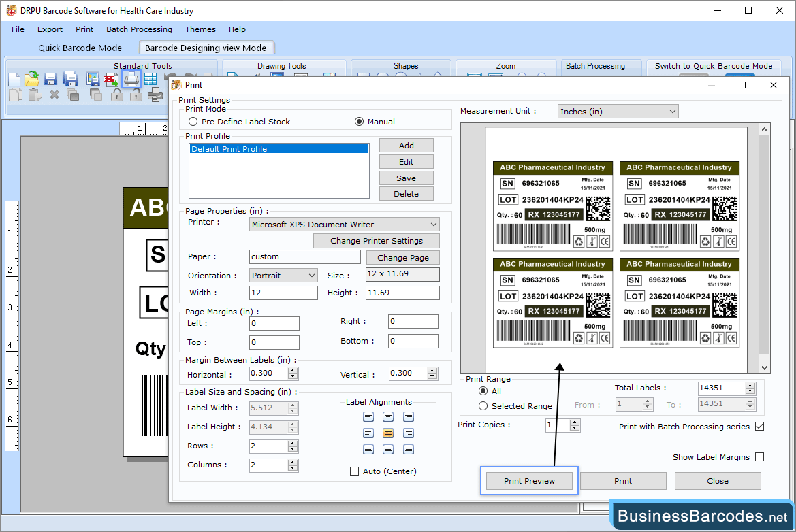Export label as image icon
Screen dimensions: 796x532
coord(93,79)
